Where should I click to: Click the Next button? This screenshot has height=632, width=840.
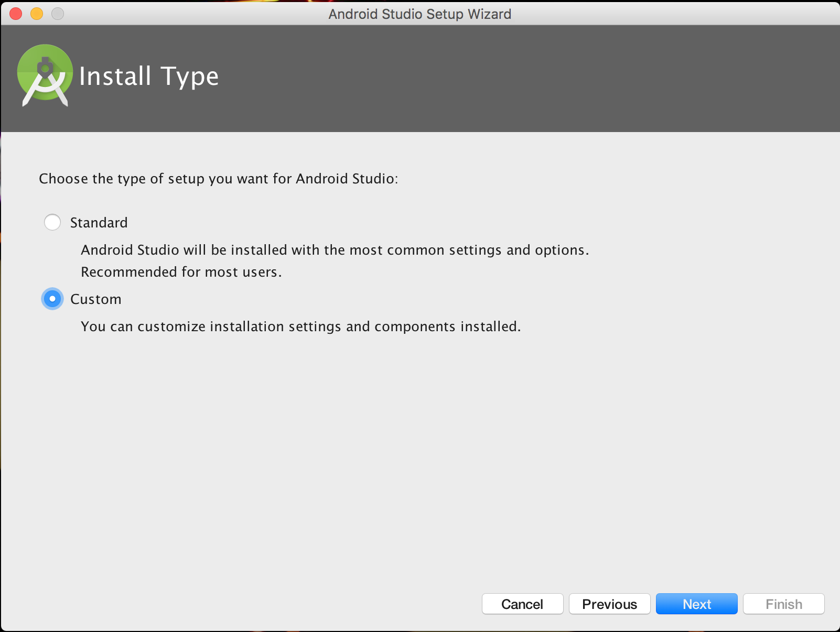[696, 604]
